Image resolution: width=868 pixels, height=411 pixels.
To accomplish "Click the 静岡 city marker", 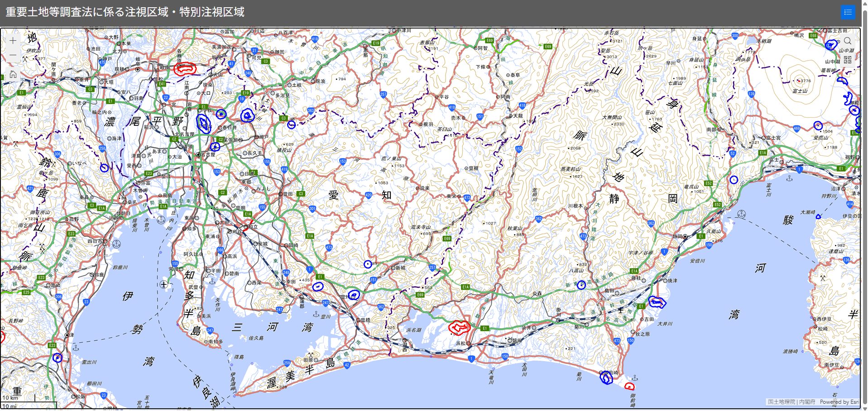I will point(686,237).
